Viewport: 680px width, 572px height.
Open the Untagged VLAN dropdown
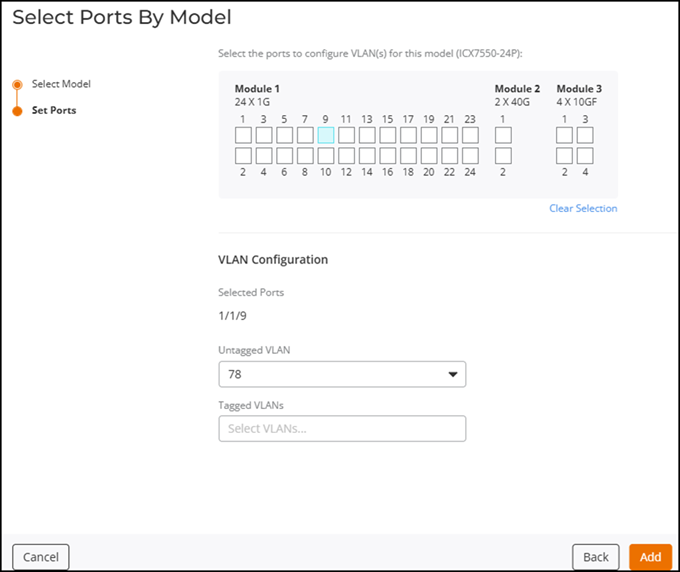pyautogui.click(x=342, y=375)
